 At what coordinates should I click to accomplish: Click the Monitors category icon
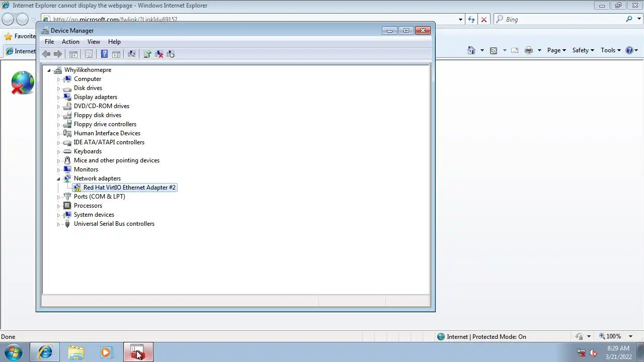[67, 169]
